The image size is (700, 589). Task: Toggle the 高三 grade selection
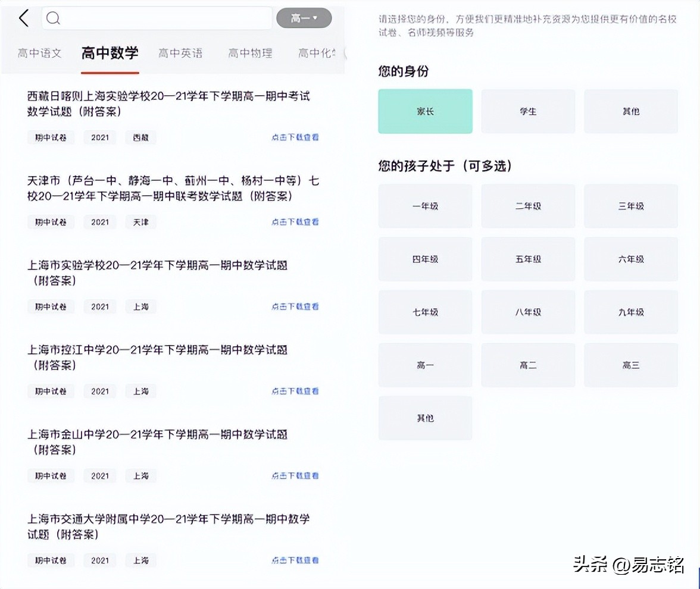click(631, 365)
